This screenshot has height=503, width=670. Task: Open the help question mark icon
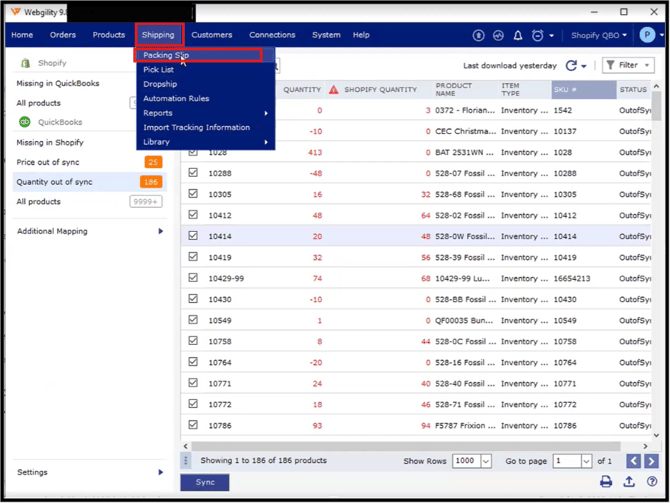tap(652, 482)
